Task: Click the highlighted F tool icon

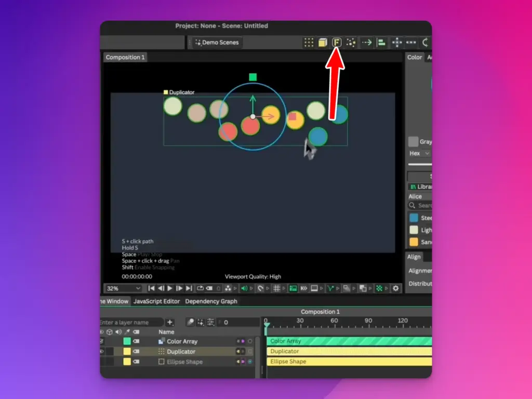Action: [337, 43]
